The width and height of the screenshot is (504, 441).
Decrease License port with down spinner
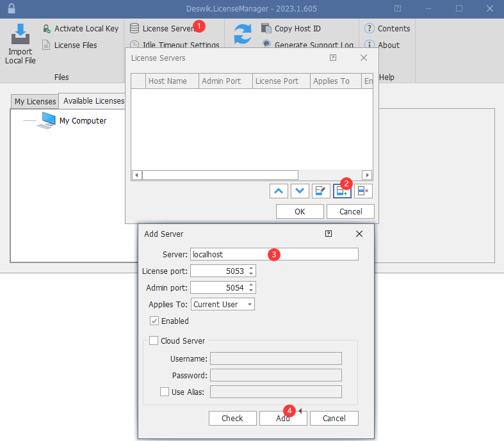[251, 274]
